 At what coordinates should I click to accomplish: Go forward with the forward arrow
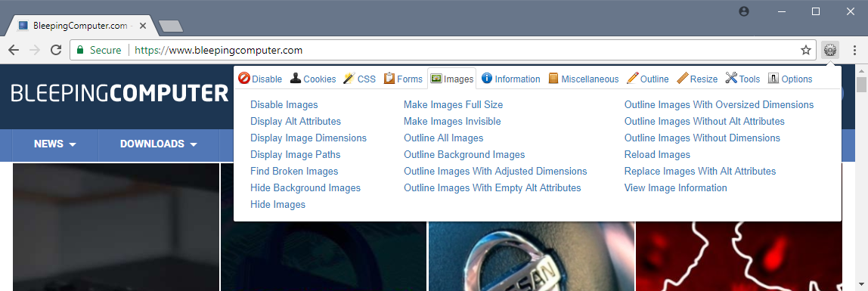click(34, 51)
